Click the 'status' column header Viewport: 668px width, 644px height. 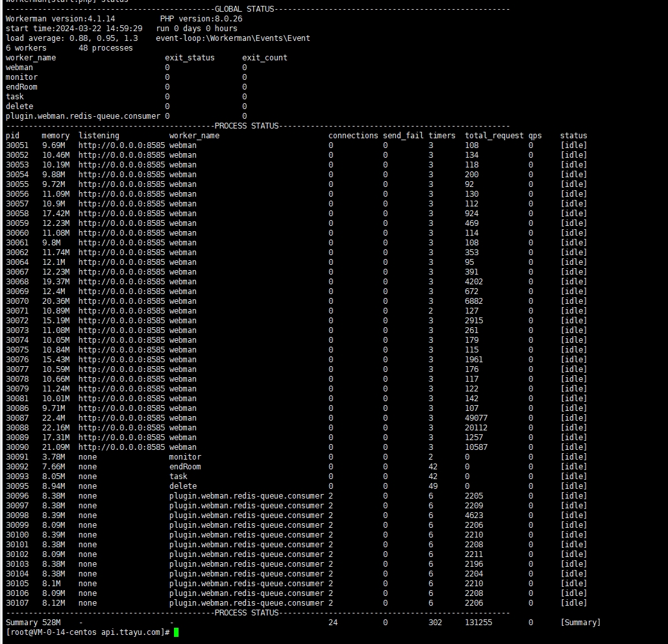coord(573,136)
